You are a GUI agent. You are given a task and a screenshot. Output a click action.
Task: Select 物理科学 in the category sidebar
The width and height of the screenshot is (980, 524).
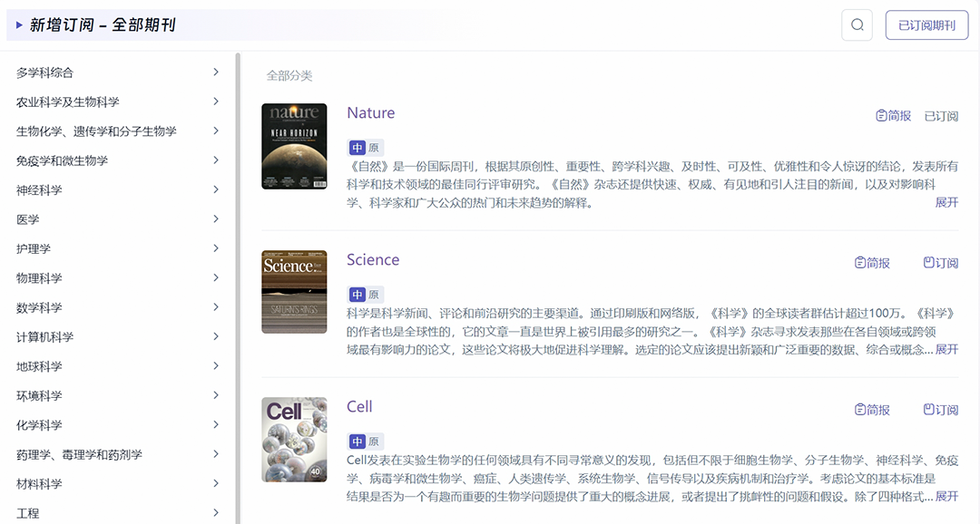(x=39, y=278)
